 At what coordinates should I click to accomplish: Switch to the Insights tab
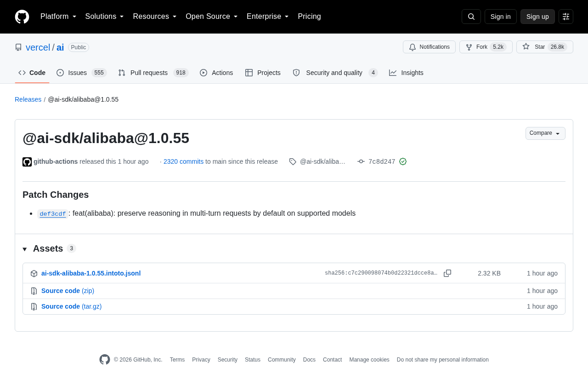point(406,73)
